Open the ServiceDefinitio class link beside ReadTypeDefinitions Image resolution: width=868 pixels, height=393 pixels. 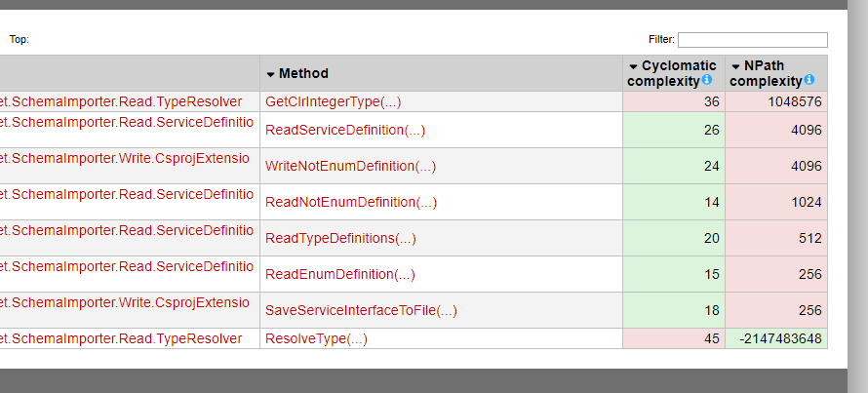127,231
